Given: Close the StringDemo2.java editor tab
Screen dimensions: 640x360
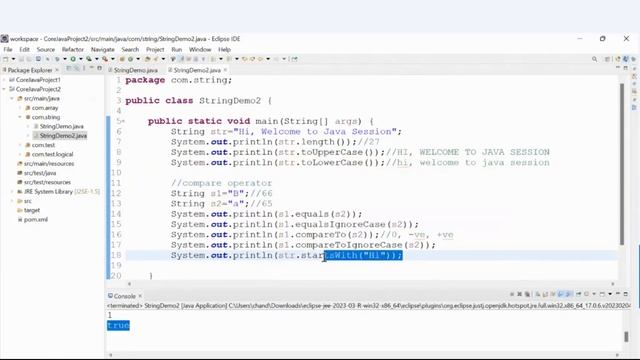Looking at the screenshot, I should [x=225, y=70].
